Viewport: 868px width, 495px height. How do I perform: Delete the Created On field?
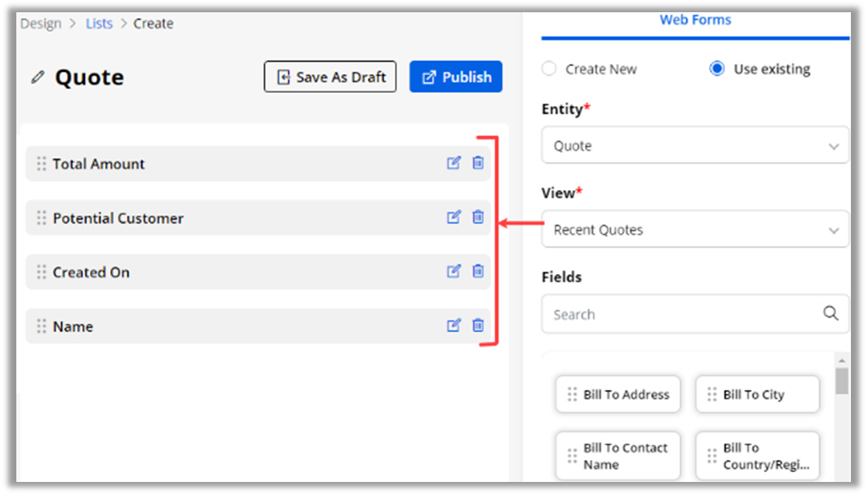478,272
